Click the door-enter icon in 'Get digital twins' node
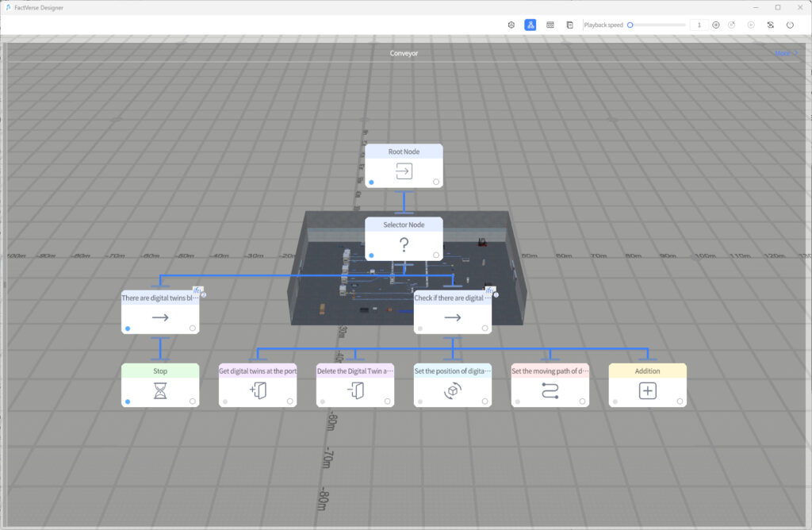The width and height of the screenshot is (812, 530). click(x=258, y=390)
